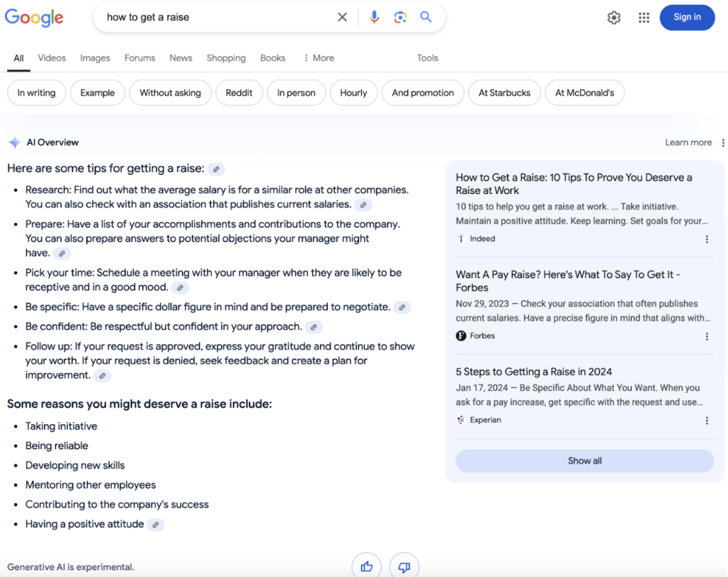Click the Indeed source label
The height and width of the screenshot is (577, 728).
point(483,239)
